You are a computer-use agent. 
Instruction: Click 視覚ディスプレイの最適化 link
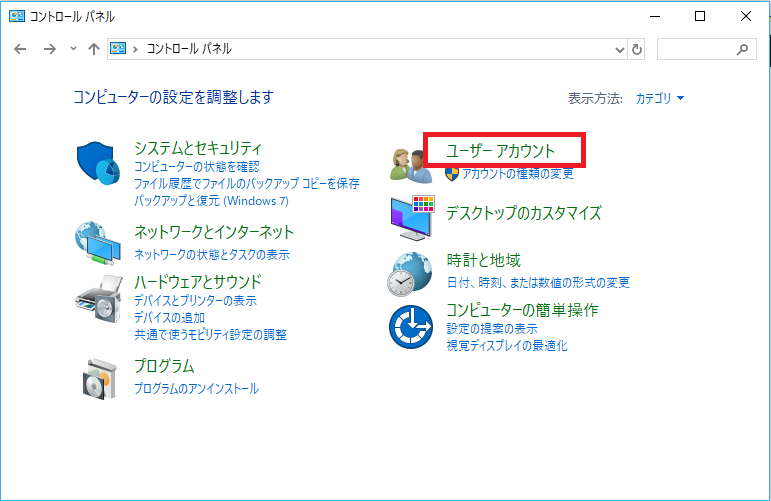[507, 346]
